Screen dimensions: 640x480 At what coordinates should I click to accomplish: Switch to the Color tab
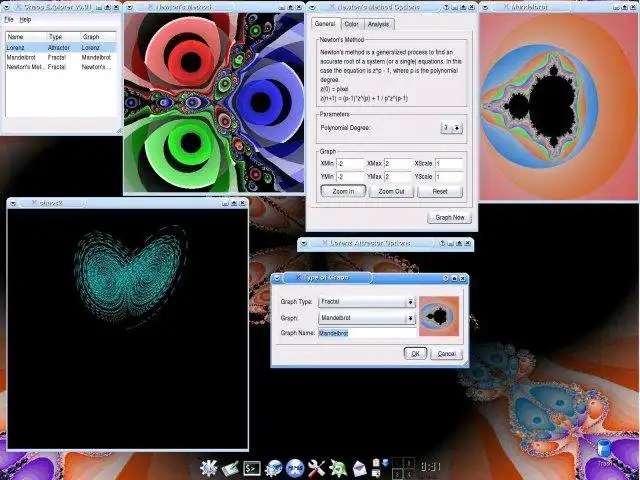[x=351, y=24]
